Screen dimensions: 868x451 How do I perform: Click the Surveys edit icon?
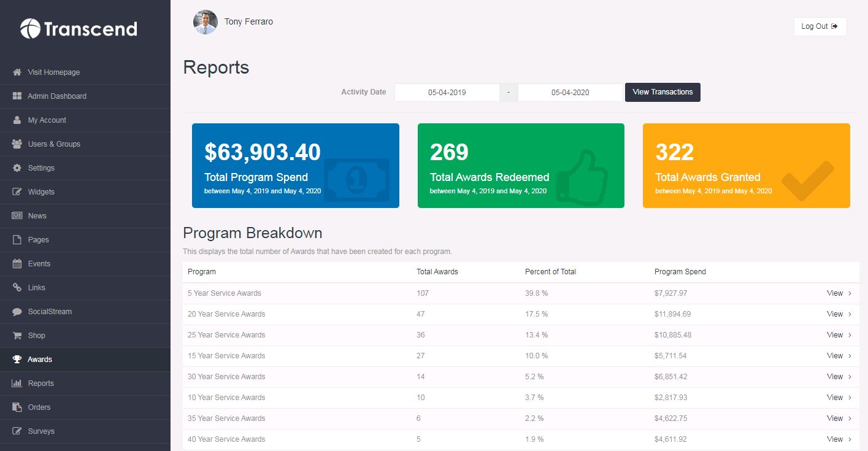pos(17,431)
